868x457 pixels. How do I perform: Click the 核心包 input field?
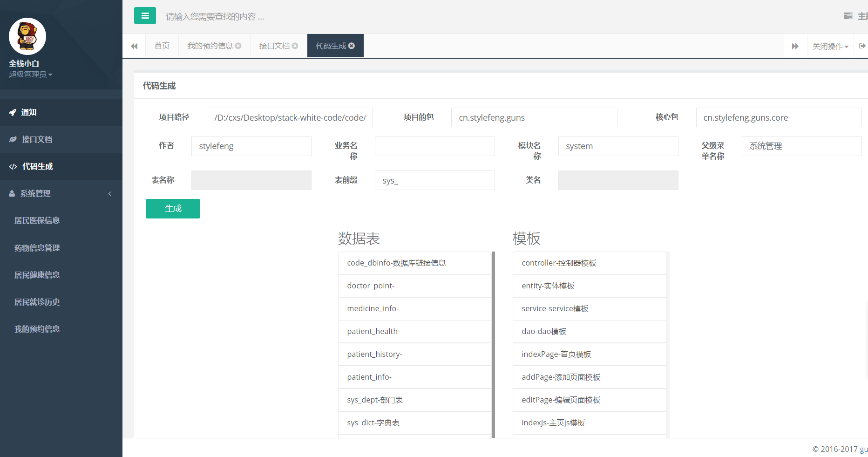point(779,117)
